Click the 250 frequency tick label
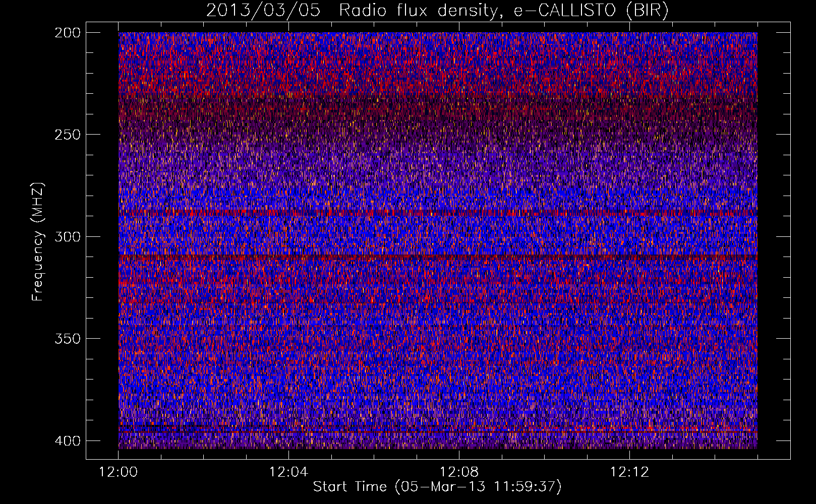 pyautogui.click(x=68, y=135)
